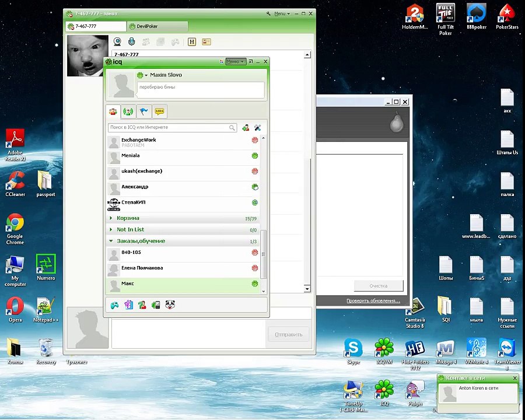Select the SMS tab
This screenshot has height=420, width=525.
pos(159,111)
